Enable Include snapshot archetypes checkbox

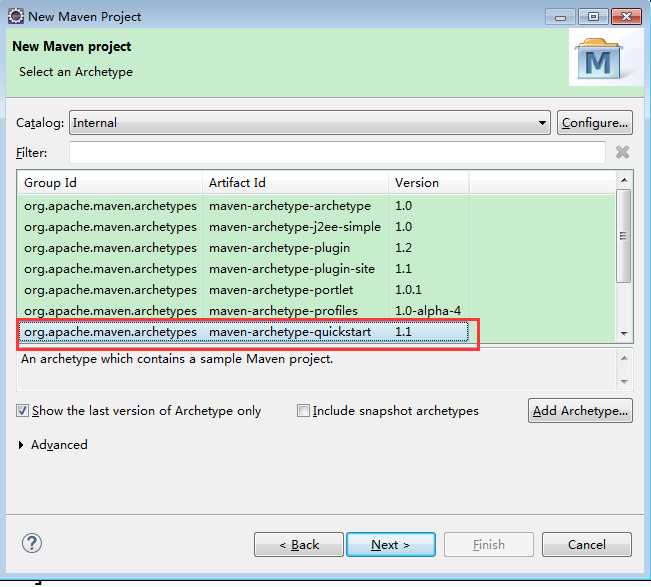tap(303, 411)
